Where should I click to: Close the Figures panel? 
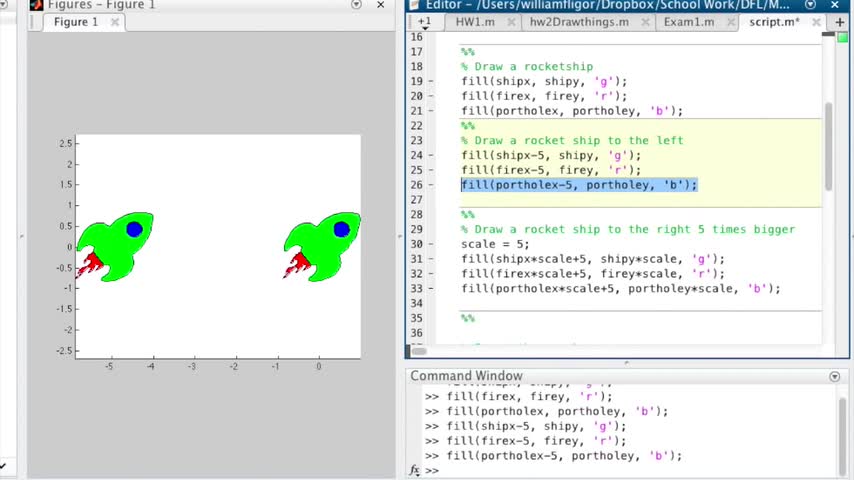[381, 5]
